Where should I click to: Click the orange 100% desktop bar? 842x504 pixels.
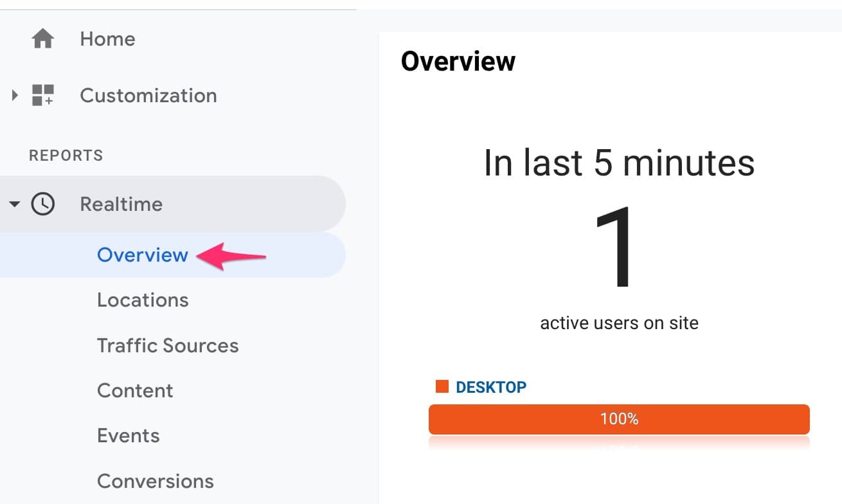(618, 419)
